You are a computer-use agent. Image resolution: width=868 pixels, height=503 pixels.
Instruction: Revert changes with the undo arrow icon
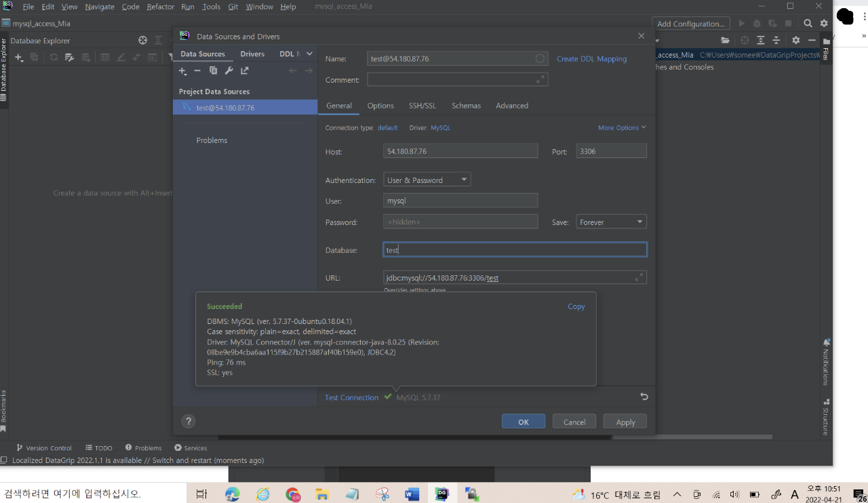click(644, 397)
